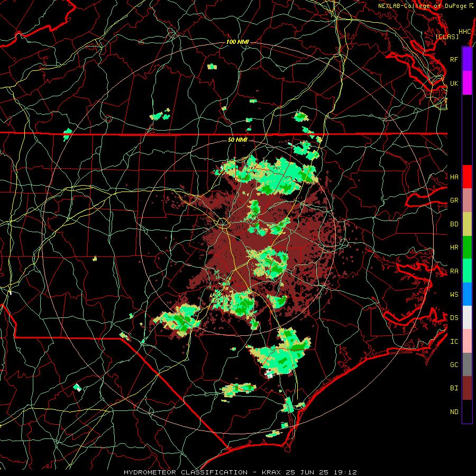This screenshot has width=476, height=476.
Task: Click the "IC" legend label
Action: pyautogui.click(x=454, y=342)
